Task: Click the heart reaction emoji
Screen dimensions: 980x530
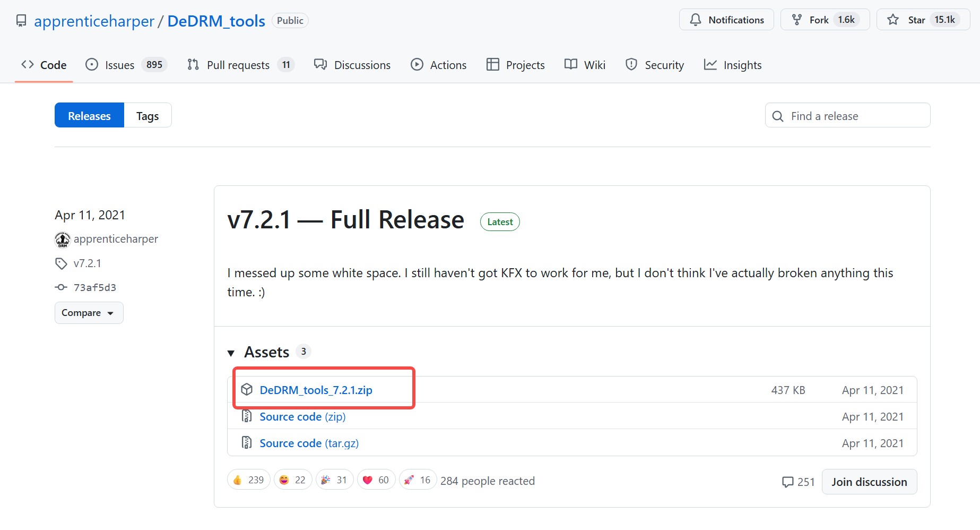Action: [367, 480]
